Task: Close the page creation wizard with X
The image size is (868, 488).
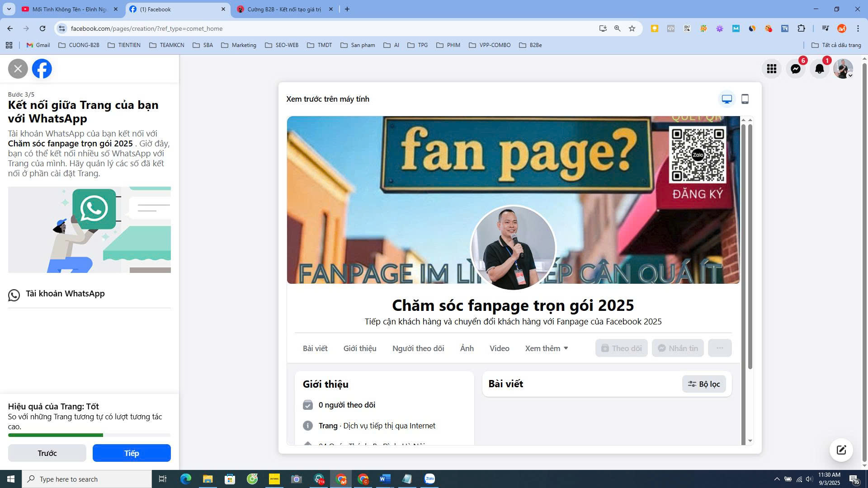Action: pyautogui.click(x=18, y=69)
